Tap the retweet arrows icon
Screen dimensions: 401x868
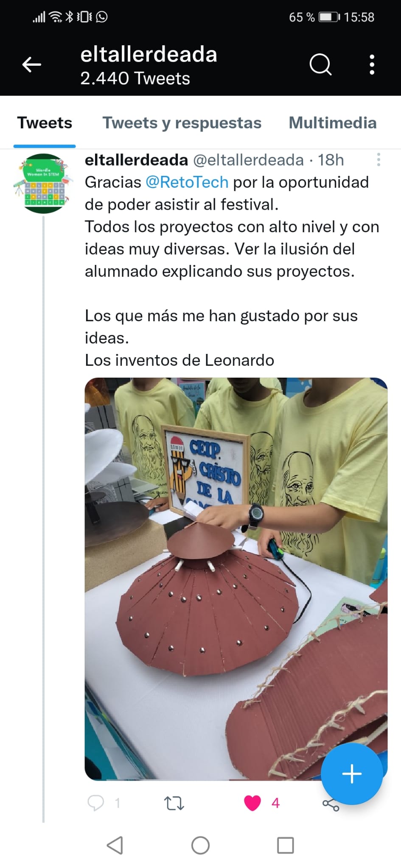point(174,803)
